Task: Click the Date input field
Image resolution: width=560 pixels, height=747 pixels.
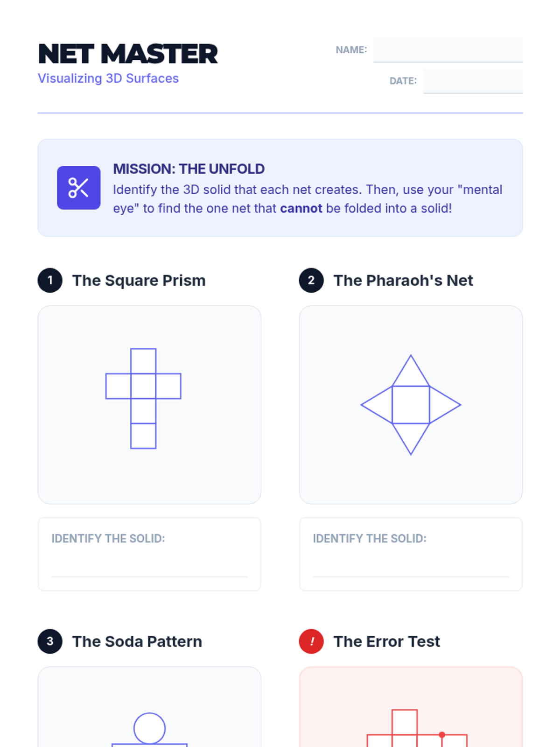Action: click(472, 81)
